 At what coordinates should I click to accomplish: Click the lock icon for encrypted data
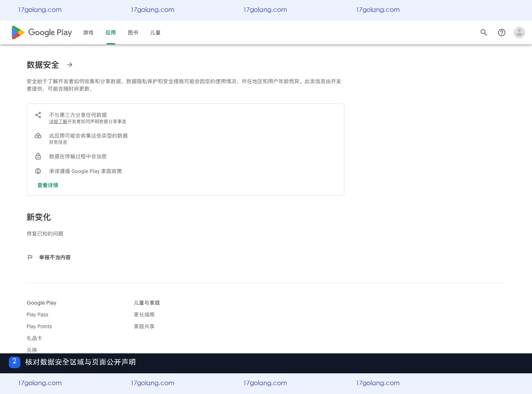point(38,156)
